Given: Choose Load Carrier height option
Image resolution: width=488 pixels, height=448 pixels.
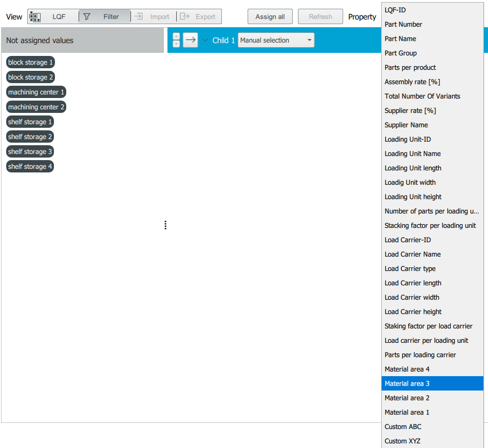Looking at the screenshot, I should tap(433, 311).
